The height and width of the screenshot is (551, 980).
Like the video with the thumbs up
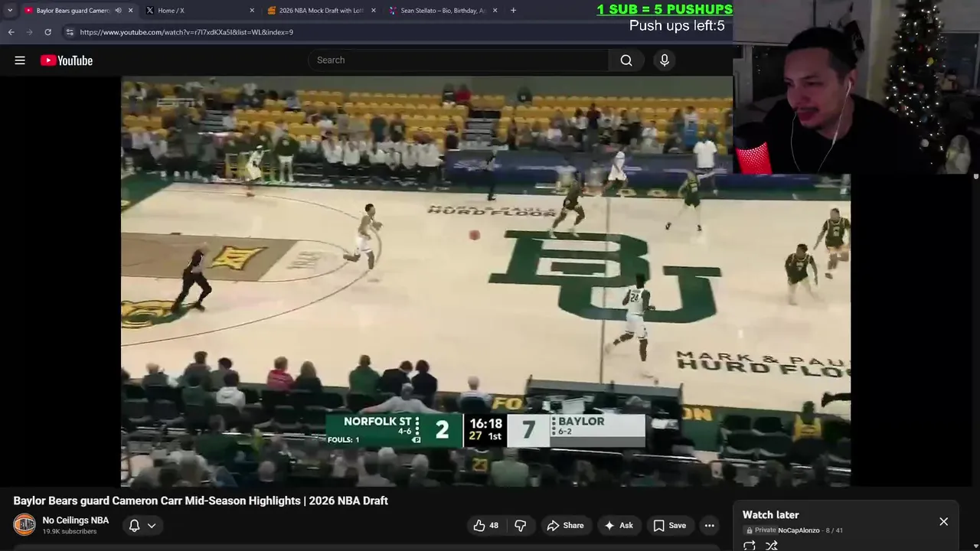click(x=485, y=525)
